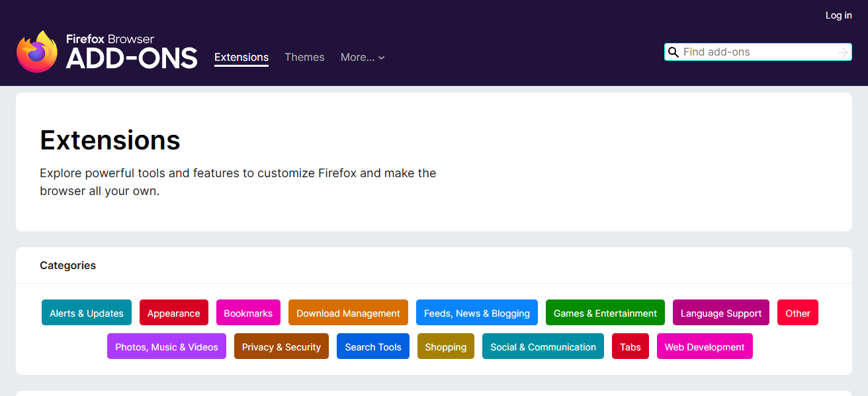Open Photos, Music & Videos category

(167, 346)
